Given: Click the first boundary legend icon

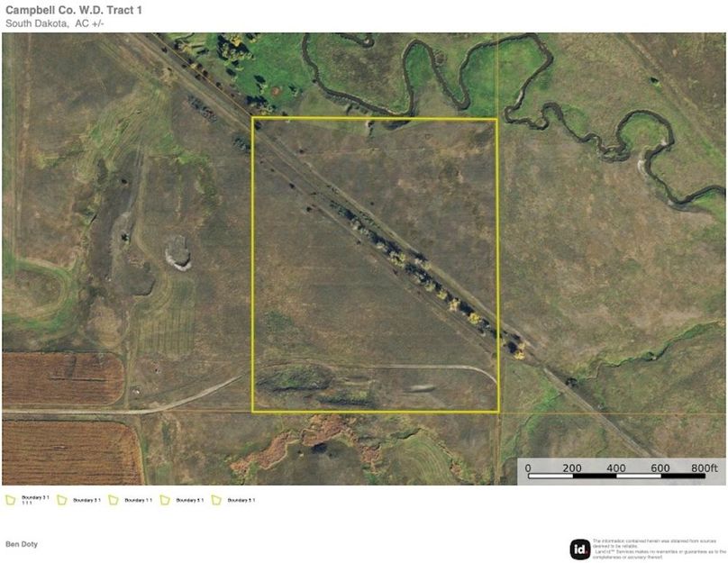Looking at the screenshot, I should coord(10,500).
